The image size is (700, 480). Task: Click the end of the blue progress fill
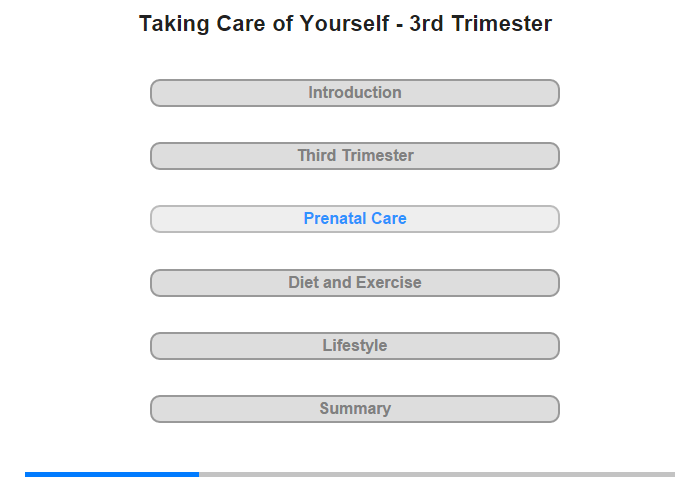[x=196, y=474]
